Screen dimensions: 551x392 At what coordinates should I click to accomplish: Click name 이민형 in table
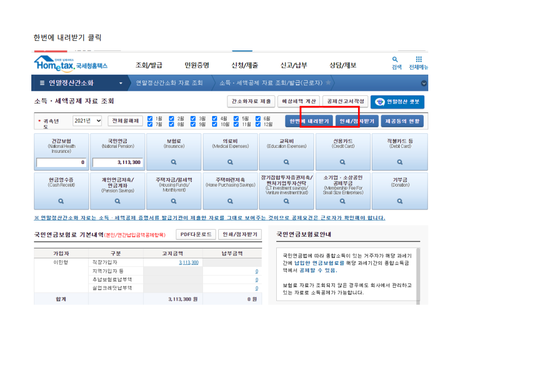[61, 262]
